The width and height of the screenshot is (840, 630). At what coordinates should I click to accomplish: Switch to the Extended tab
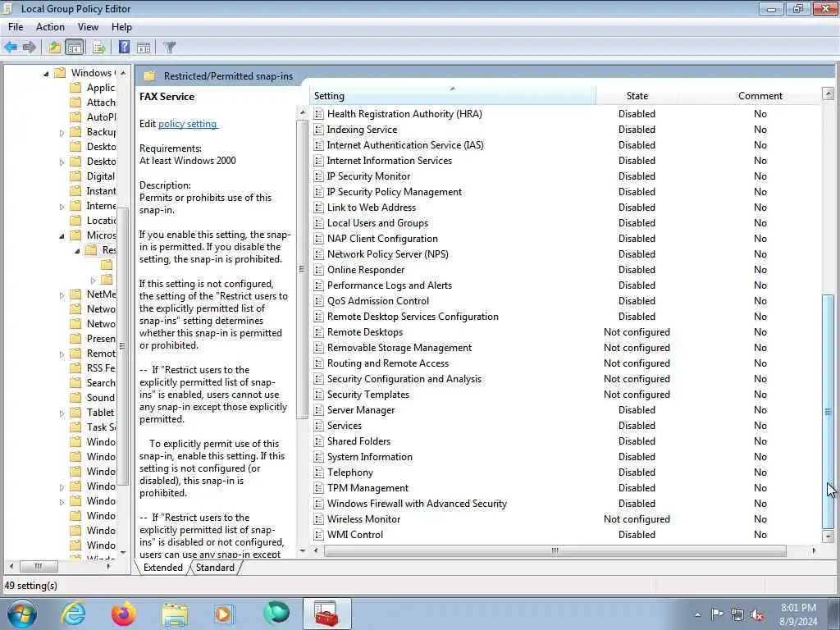[163, 568]
